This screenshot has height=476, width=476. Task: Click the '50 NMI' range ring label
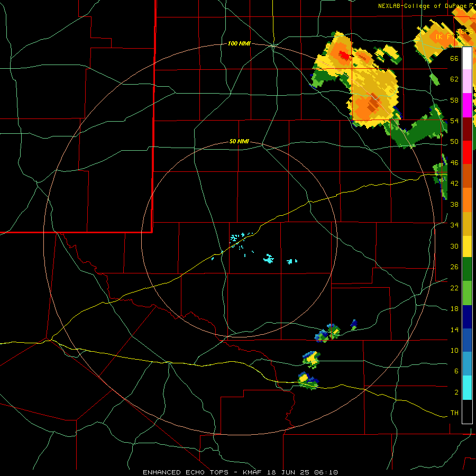coord(239,141)
